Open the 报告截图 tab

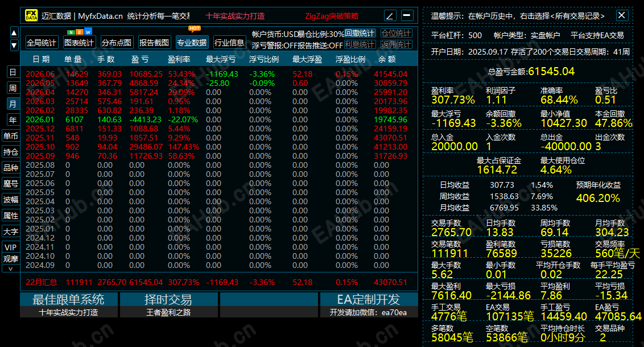click(x=154, y=43)
